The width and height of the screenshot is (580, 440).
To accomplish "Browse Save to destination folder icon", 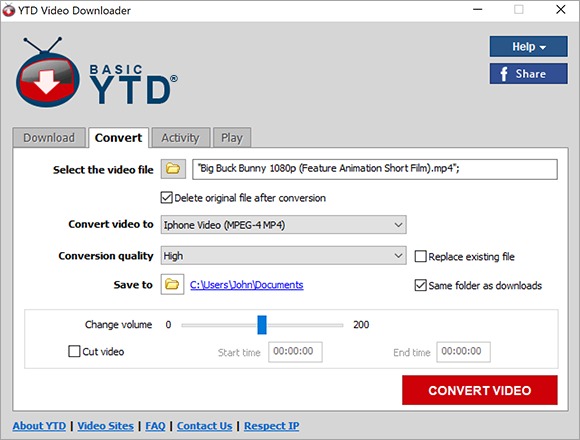I will (172, 284).
